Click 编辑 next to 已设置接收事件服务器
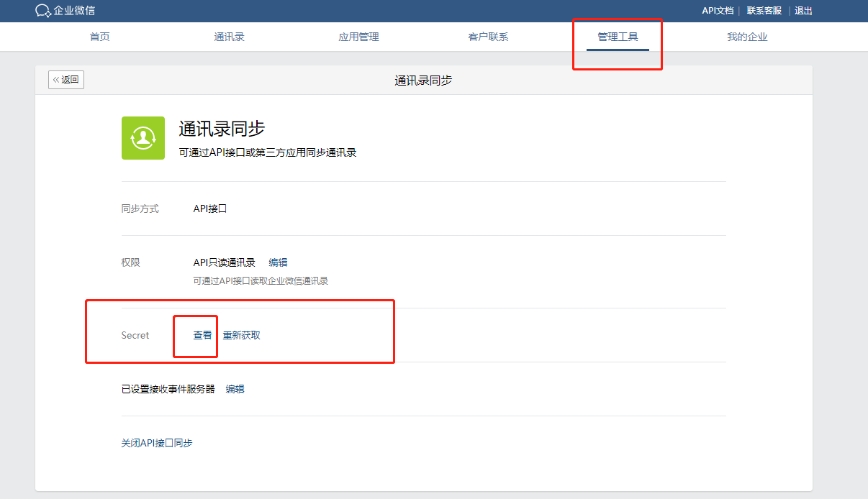Image resolution: width=868 pixels, height=499 pixels. tap(235, 389)
